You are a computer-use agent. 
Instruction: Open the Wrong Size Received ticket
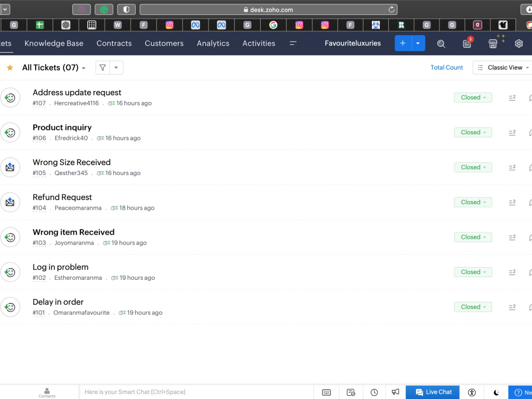pyautogui.click(x=72, y=162)
